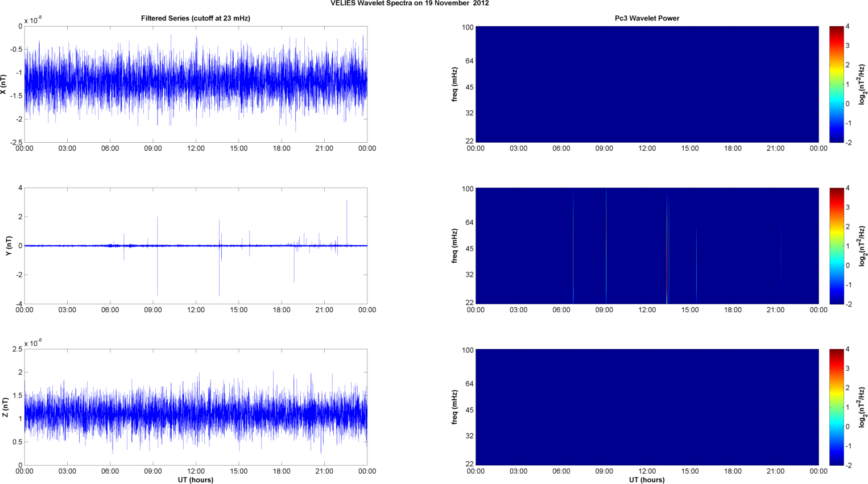Click the freq (mHz) label of middle spectrogram
Viewport: 868px width, 484px height.
click(455, 246)
